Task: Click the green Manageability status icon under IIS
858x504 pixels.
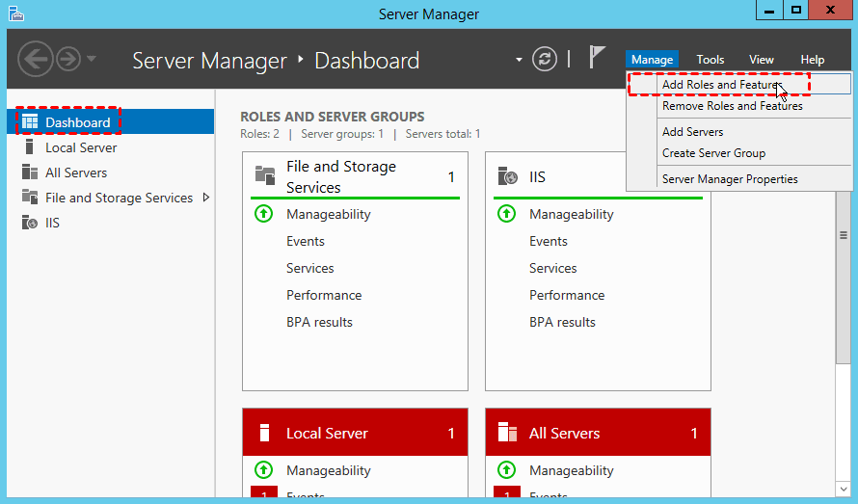Action: pos(506,214)
